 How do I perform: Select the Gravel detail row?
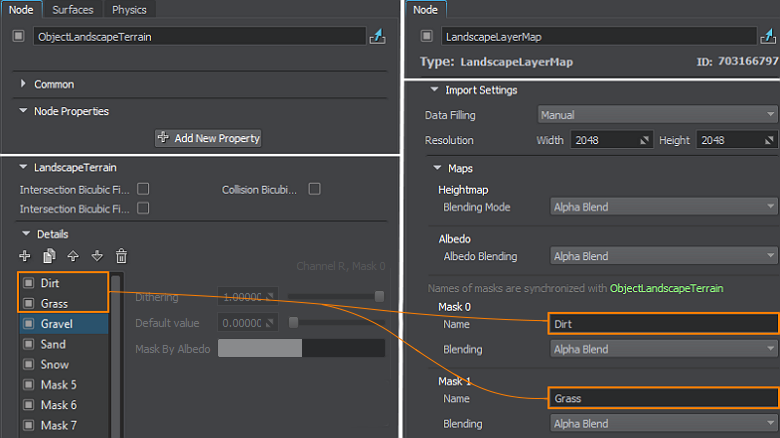[x=64, y=324]
